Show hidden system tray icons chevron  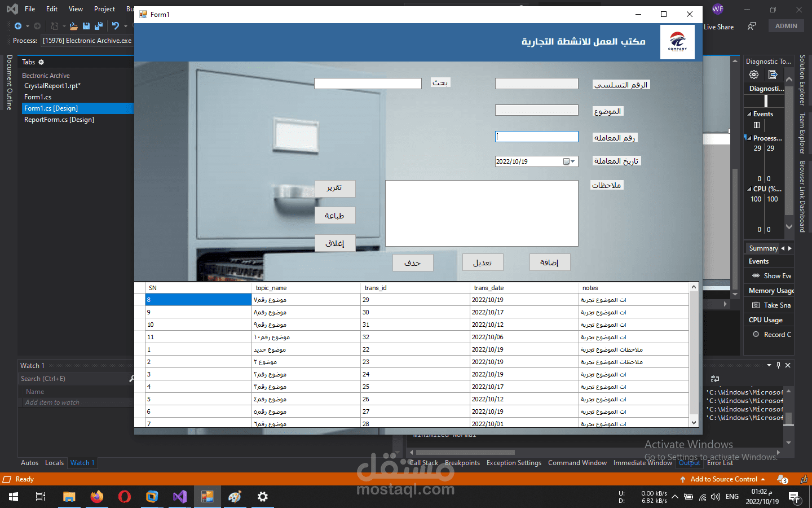(x=674, y=497)
